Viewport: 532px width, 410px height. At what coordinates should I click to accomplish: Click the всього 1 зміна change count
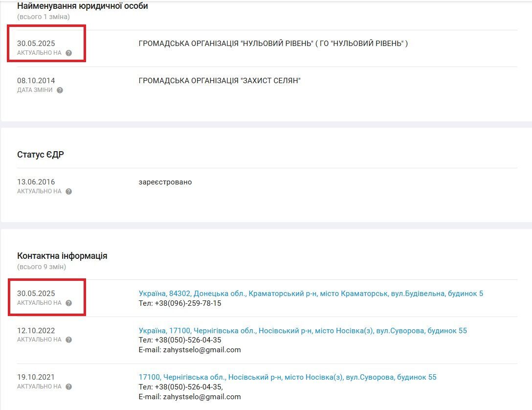[x=44, y=17]
